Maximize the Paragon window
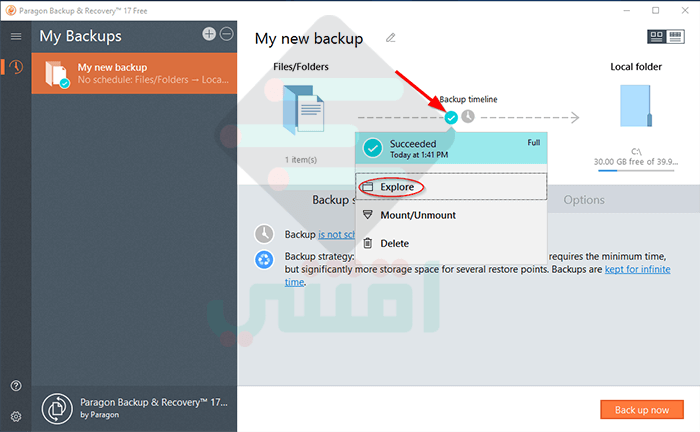The width and height of the screenshot is (700, 432). click(655, 10)
